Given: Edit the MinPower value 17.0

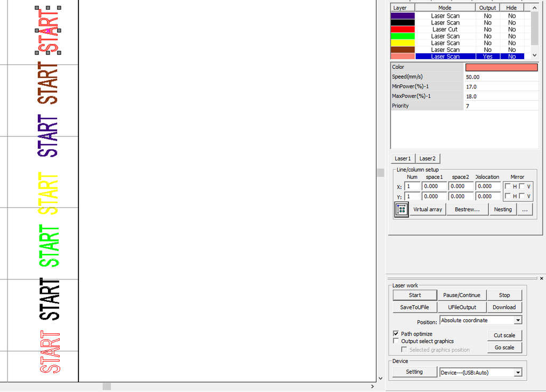Looking at the screenshot, I should click(x=501, y=87).
